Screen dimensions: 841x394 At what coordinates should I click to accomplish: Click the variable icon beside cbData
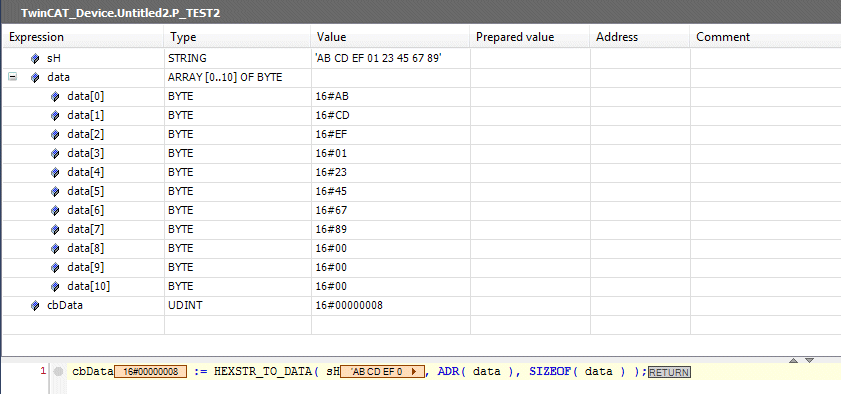click(35, 306)
